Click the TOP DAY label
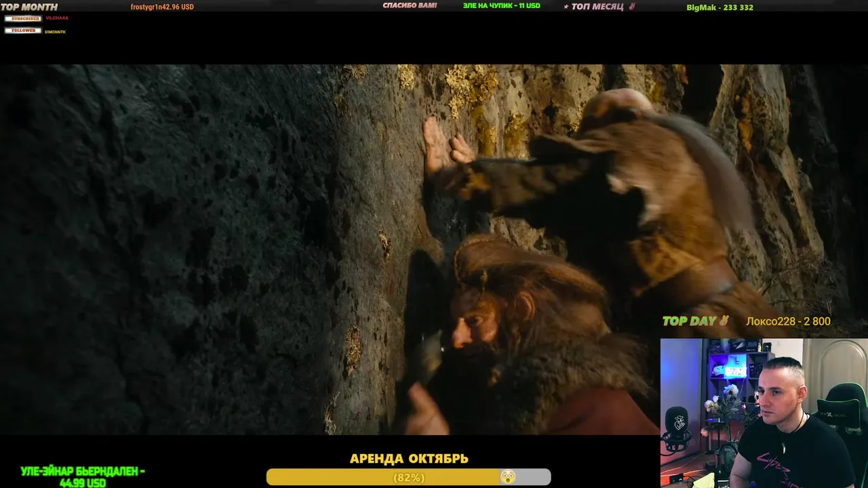868x488 pixels. 690,321
